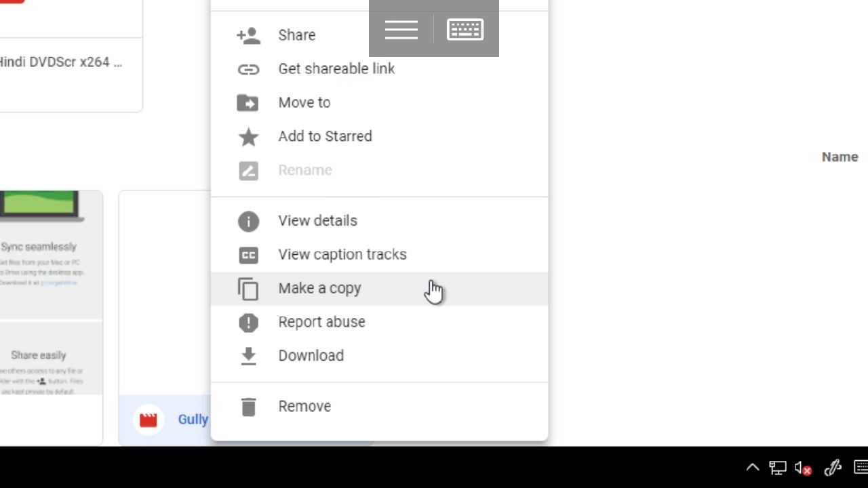Click the Report abuse exclamation icon
The height and width of the screenshot is (488, 868).
click(x=248, y=323)
